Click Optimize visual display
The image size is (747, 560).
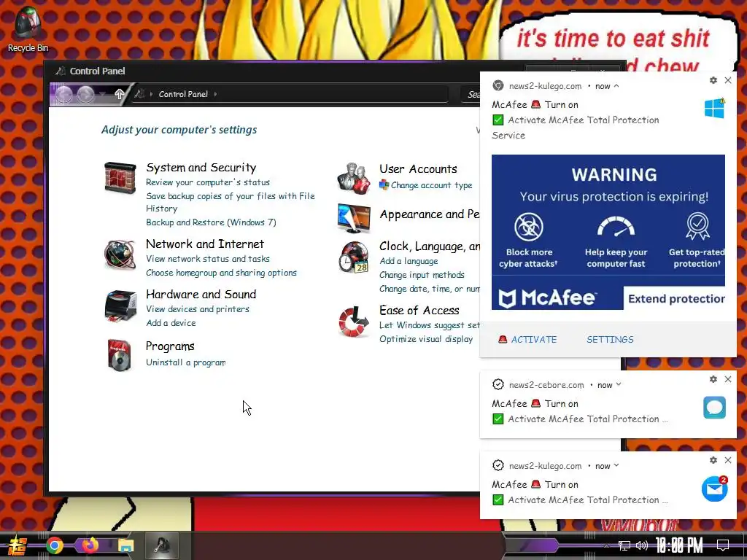(x=426, y=339)
